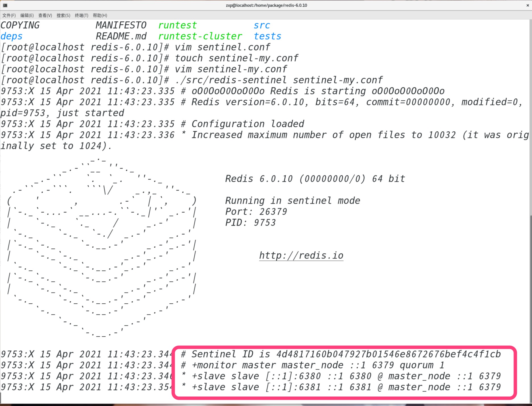Open the http://redis.io link

[x=301, y=255]
